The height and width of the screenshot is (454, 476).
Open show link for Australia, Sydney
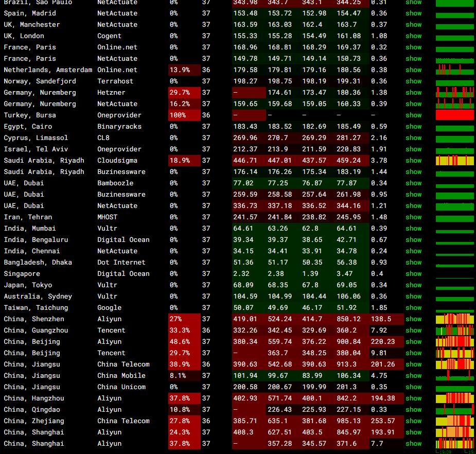point(413,296)
